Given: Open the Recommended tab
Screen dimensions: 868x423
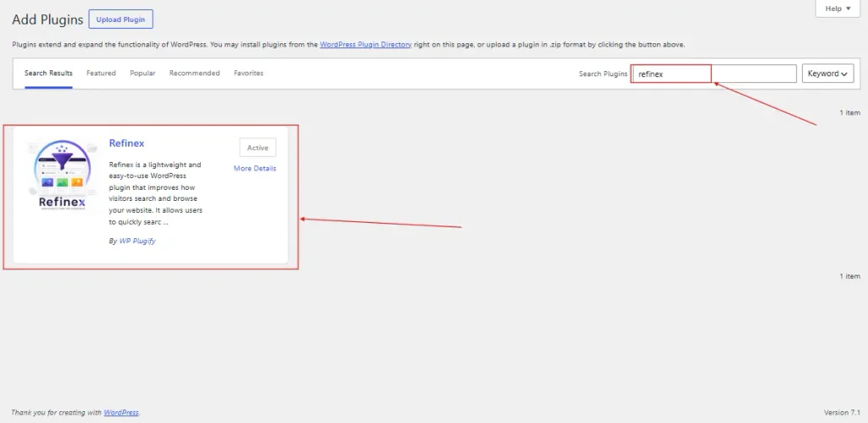Looking at the screenshot, I should [194, 73].
